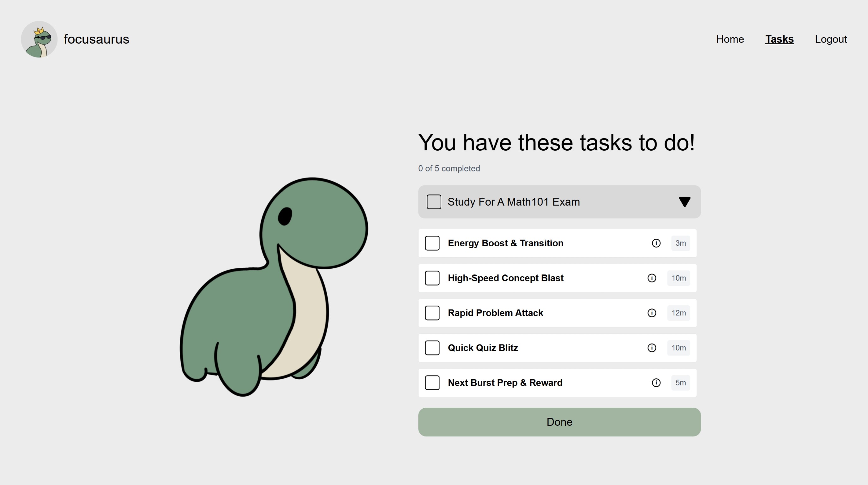View info for Next Burst Prep & Reward

(x=656, y=383)
